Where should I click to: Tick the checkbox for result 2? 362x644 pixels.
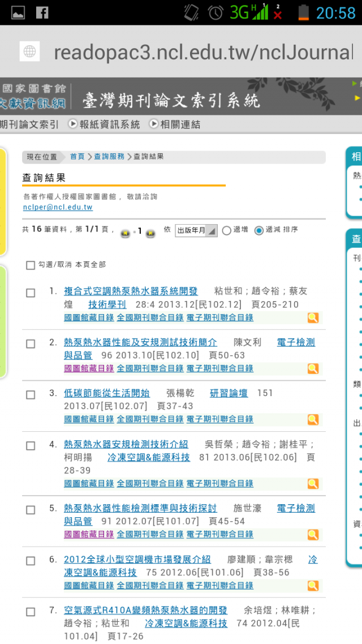tap(31, 344)
